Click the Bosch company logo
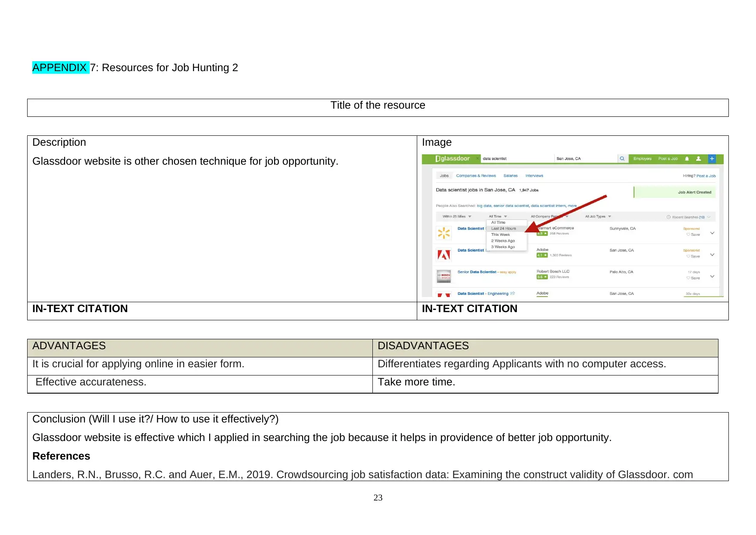756x535 pixels. pos(444,276)
